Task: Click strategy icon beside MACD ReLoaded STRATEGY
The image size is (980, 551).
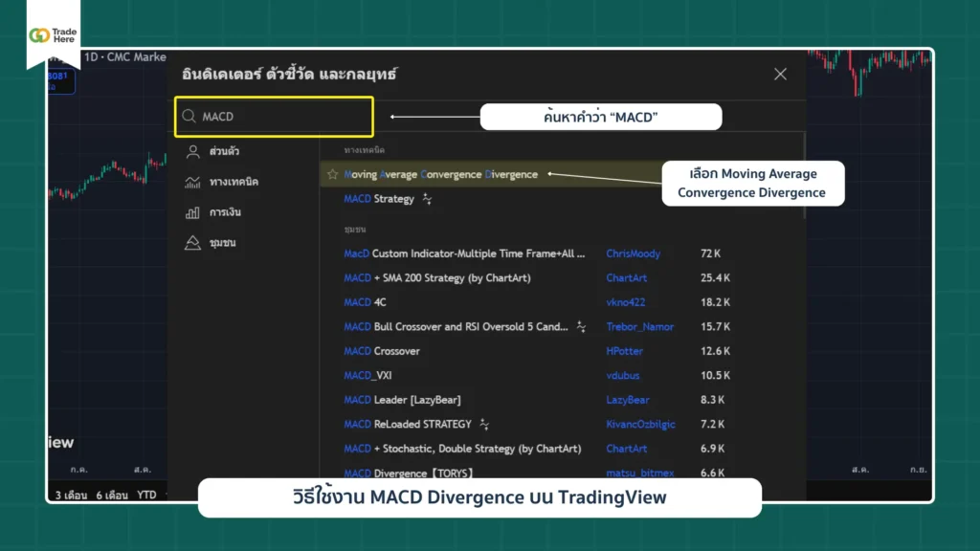Action: pyautogui.click(x=484, y=424)
